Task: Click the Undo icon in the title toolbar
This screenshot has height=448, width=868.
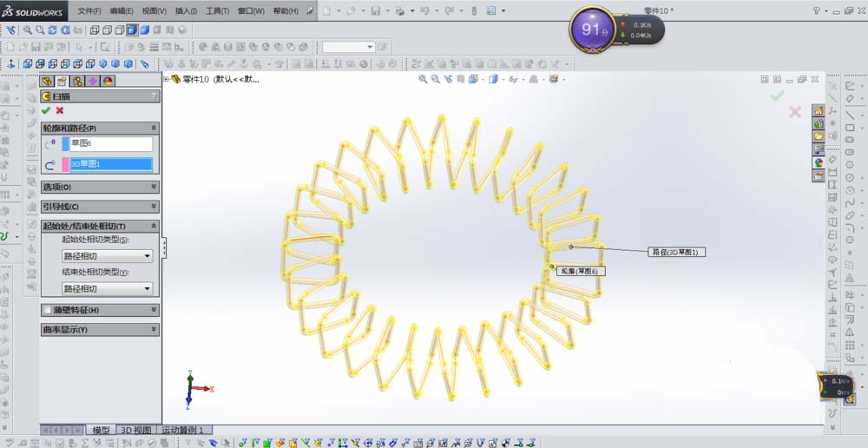Action: click(424, 10)
